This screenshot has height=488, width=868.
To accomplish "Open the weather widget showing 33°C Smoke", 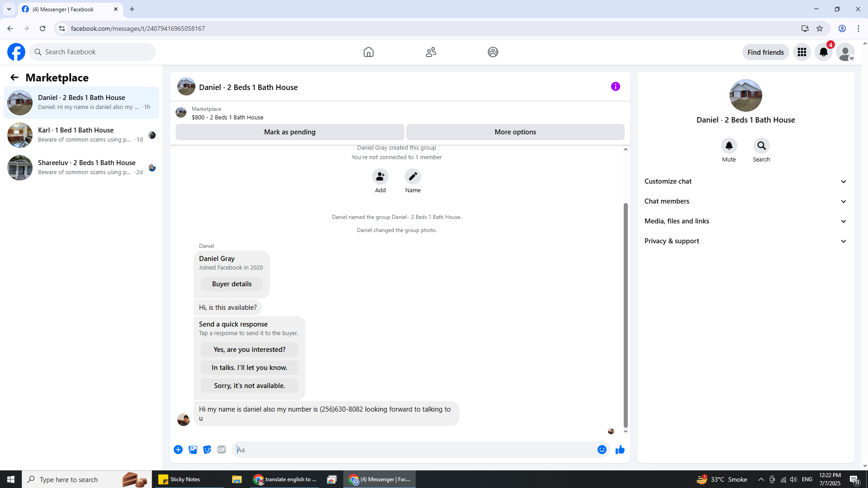I will coord(722,479).
